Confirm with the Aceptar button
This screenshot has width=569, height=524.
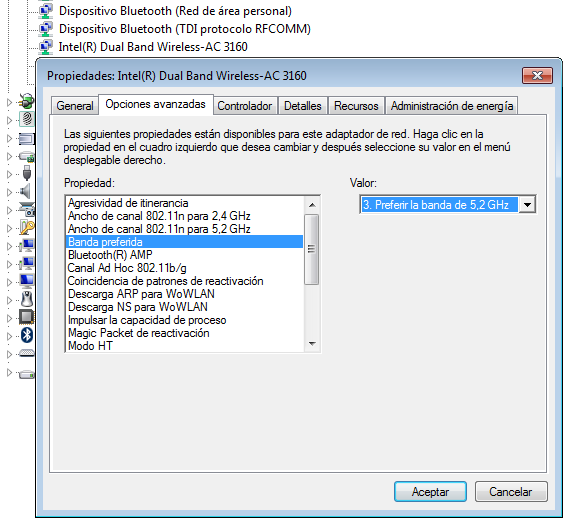[430, 492]
